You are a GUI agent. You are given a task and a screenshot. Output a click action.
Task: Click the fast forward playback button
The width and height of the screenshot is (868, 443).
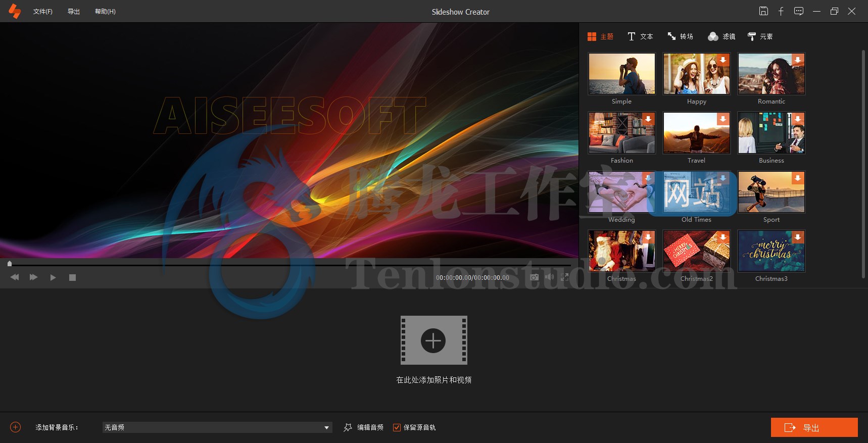coord(33,277)
